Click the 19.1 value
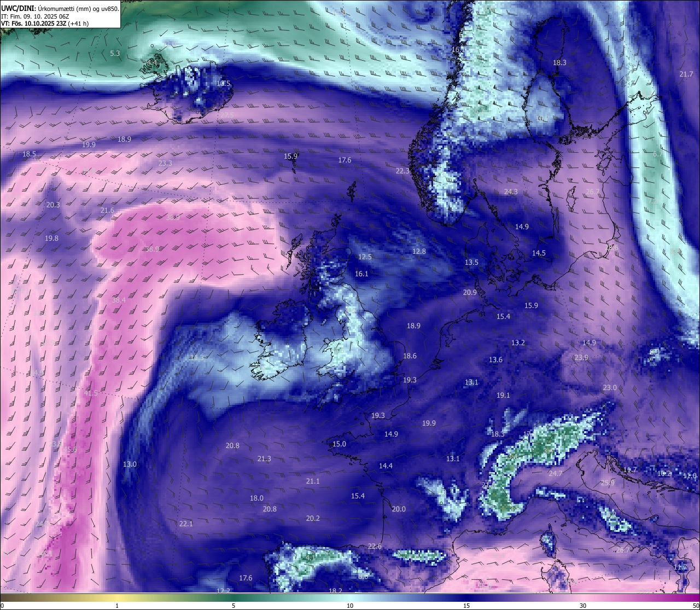The width and height of the screenshot is (700, 610). (503, 395)
